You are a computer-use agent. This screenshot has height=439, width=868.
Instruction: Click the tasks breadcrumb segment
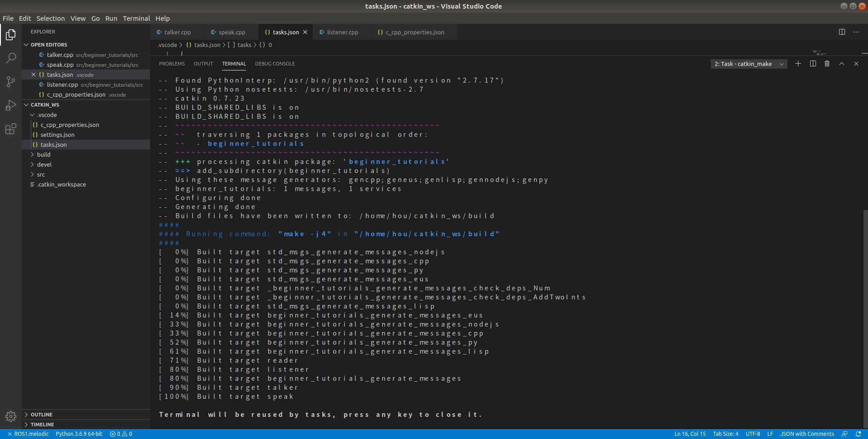240,45
